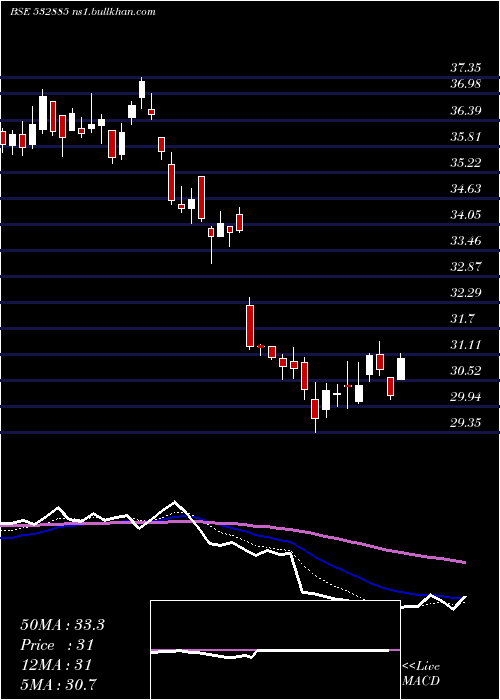Image resolution: width=500 pixels, height=700 pixels.
Task: Click the 32.29 price label
Action: click(x=465, y=293)
